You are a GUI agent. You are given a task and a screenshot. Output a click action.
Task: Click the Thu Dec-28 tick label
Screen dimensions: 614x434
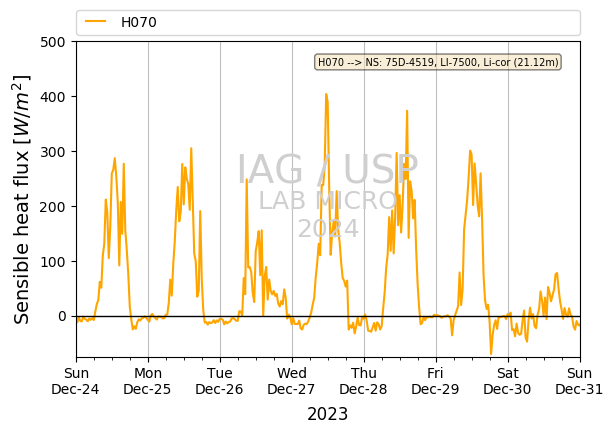[x=364, y=381]
